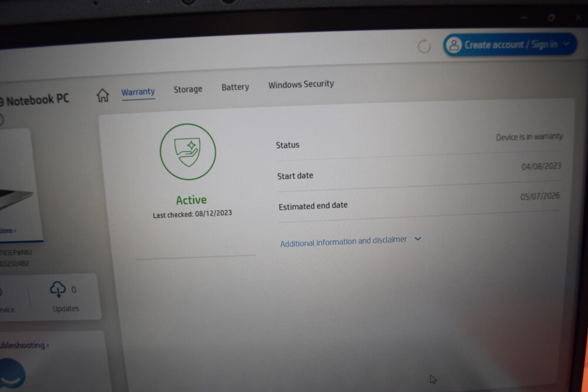Maximize the application window
Viewport: 588px width, 392px height.
552,17
